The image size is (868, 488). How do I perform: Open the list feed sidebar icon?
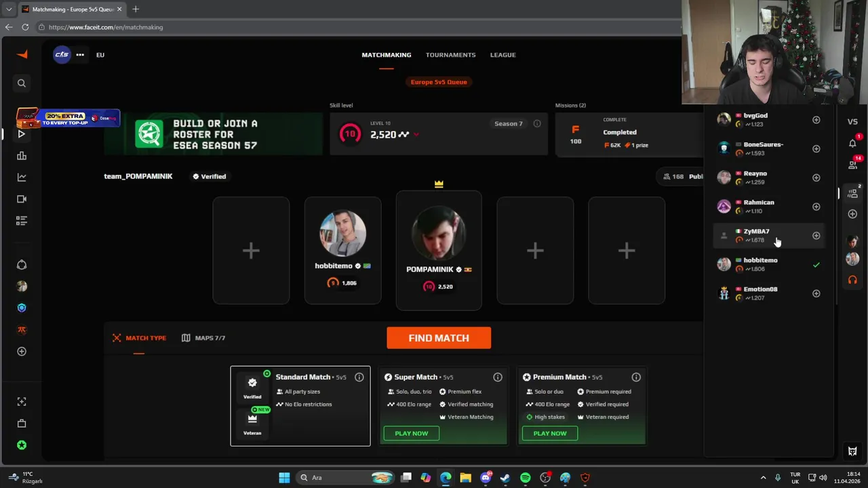tap(22, 221)
